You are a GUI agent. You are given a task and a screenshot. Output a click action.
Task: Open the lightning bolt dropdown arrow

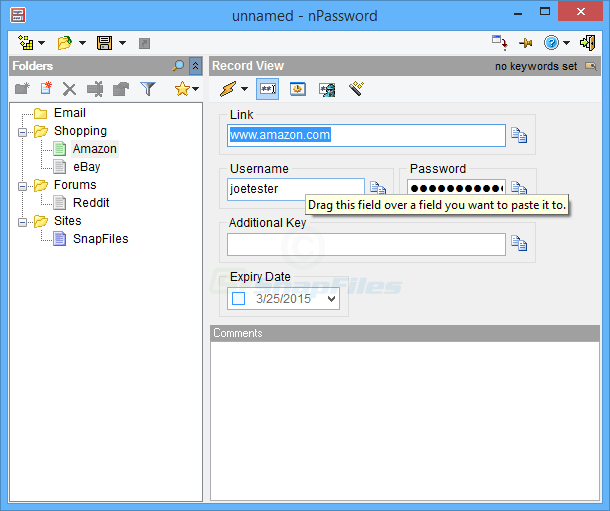244,89
